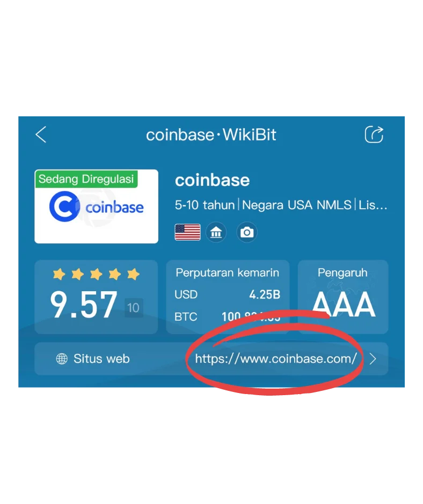
Task: Select the Pengaruh AAA card
Action: tap(343, 297)
